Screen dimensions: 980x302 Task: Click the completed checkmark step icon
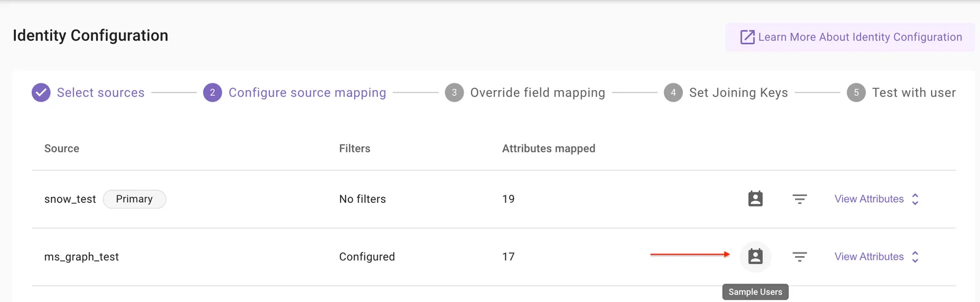41,92
